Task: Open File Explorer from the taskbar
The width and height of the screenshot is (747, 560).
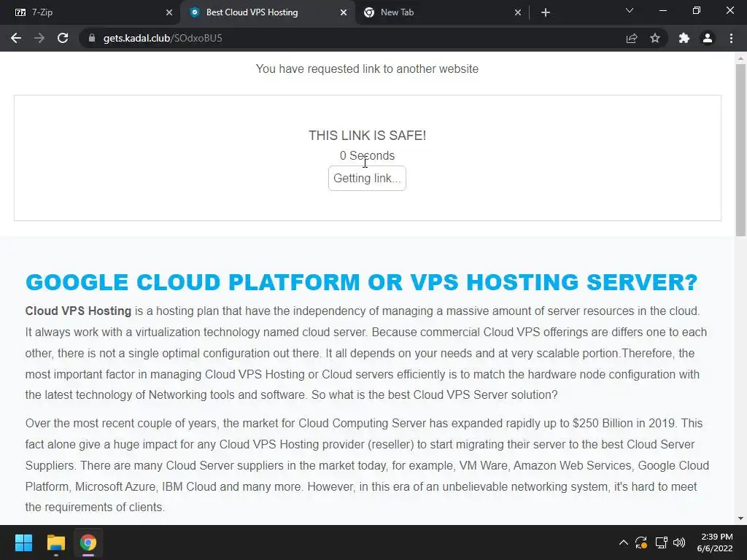Action: [55, 542]
